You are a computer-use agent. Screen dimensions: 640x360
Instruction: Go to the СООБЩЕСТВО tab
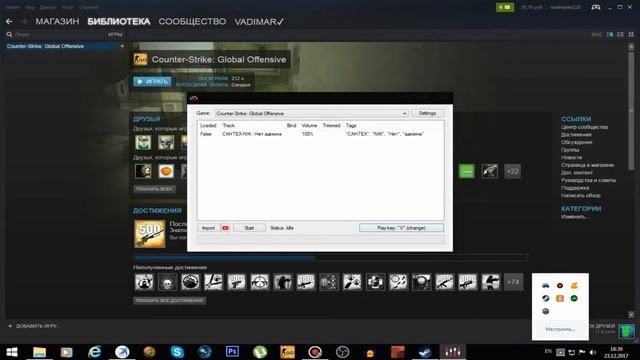tap(192, 22)
